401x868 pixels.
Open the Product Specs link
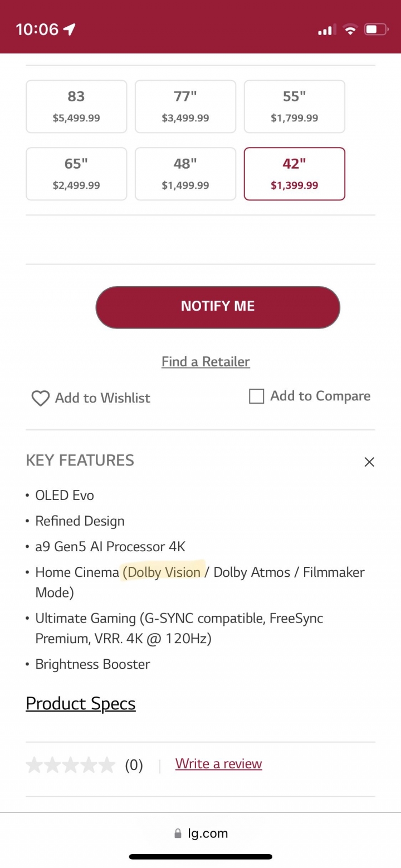click(x=81, y=704)
